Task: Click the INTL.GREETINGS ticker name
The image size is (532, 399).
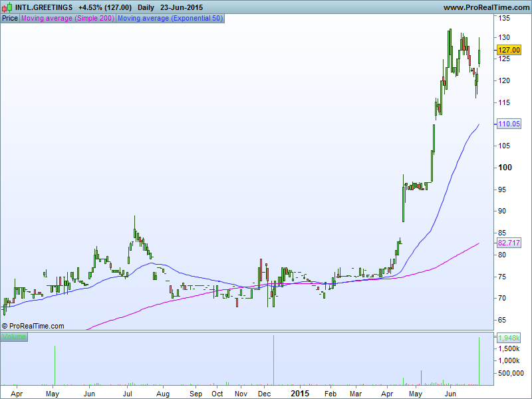Action: pyautogui.click(x=44, y=7)
